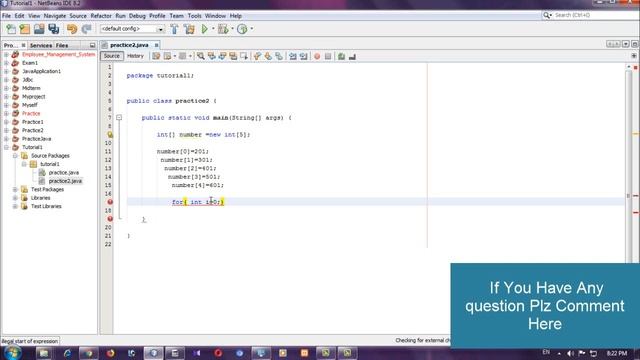Screen dimensions: 640x360
Task: Open the default config combo box
Action: pos(132,29)
